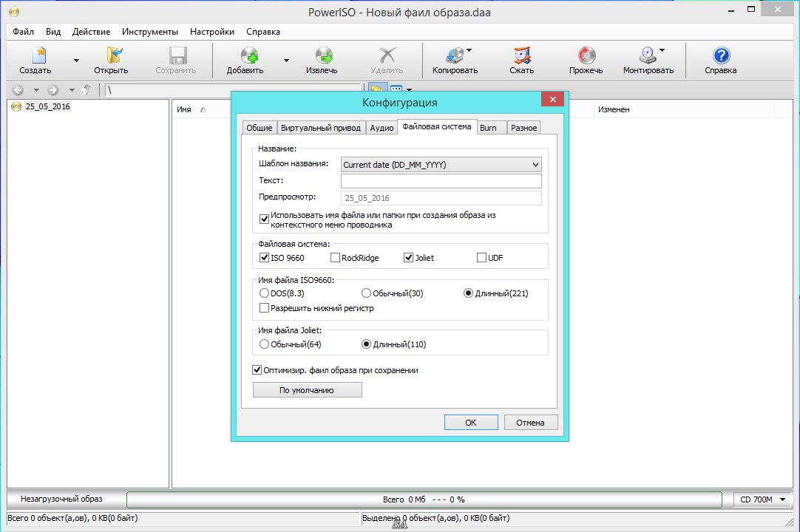Enable the RockRidge checkbox
Screen dimensions: 800x532
[x=335, y=258]
